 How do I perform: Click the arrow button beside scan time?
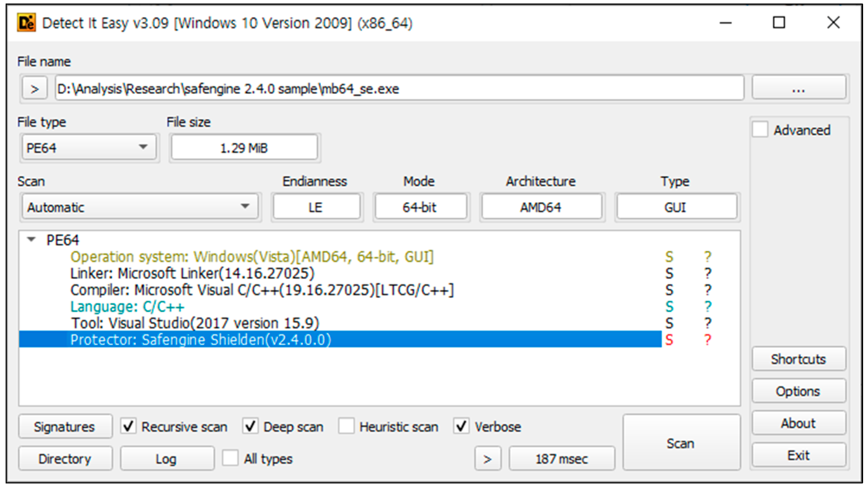point(487,458)
